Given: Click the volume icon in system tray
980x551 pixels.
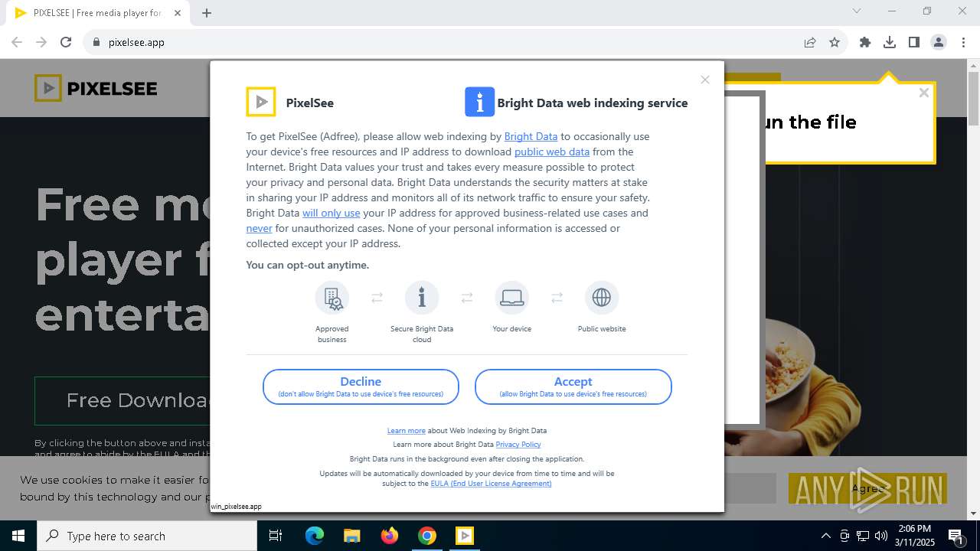Looking at the screenshot, I should [881, 536].
